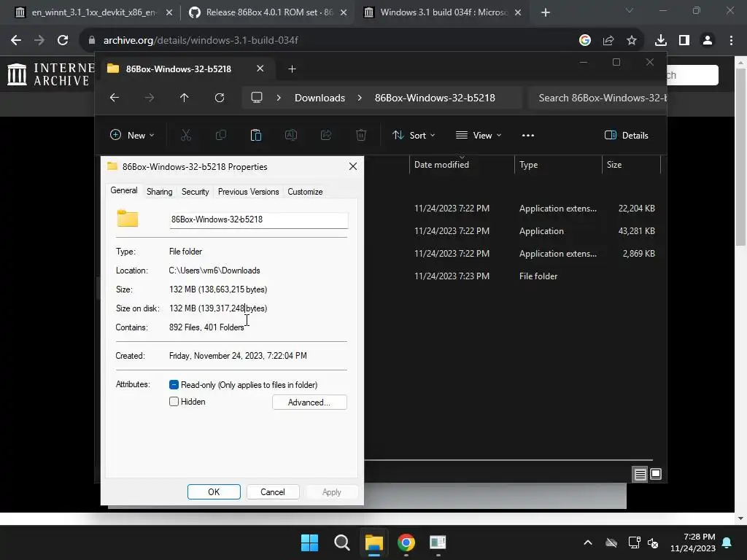Open taskbar clock showing 7:28 PM
The height and width of the screenshot is (560, 747).
[x=693, y=542]
